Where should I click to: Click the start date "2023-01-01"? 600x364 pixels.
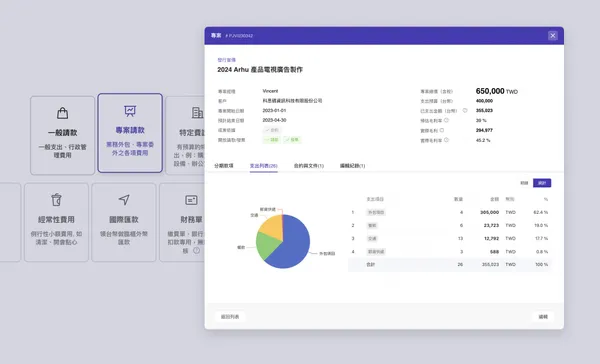point(274,111)
